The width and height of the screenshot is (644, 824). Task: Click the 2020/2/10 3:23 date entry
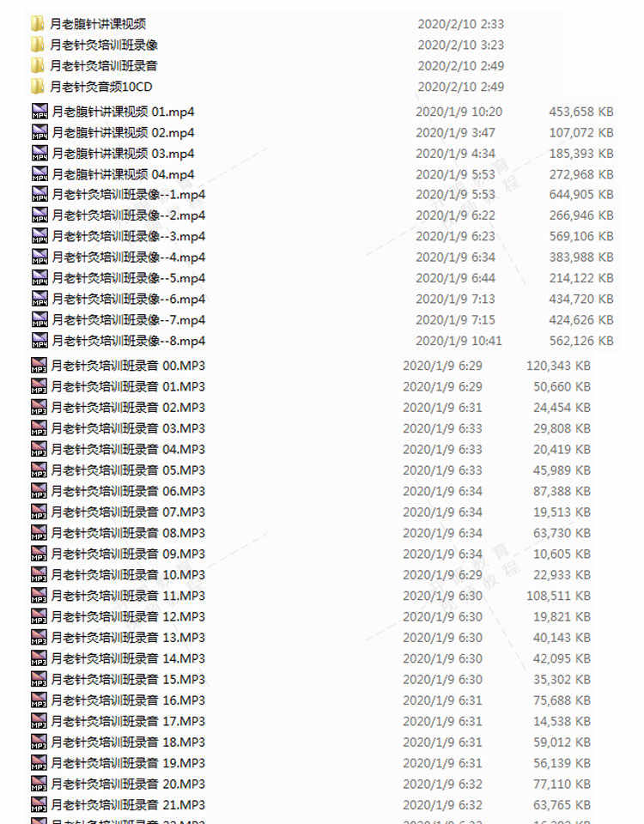(461, 45)
